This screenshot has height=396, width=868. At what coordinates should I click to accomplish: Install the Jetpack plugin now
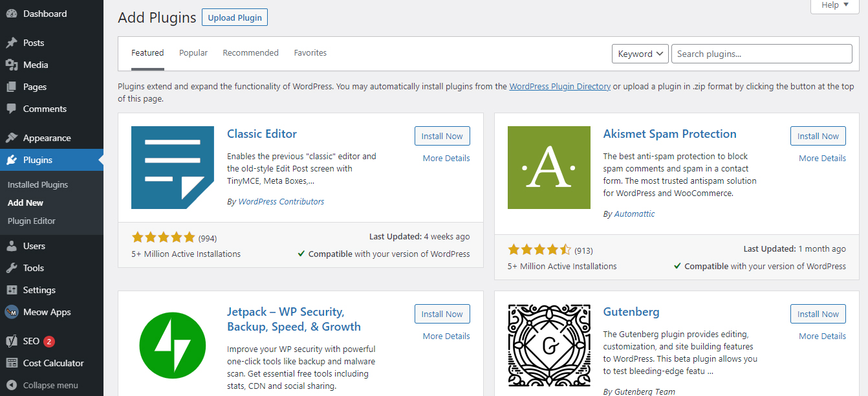tap(442, 314)
